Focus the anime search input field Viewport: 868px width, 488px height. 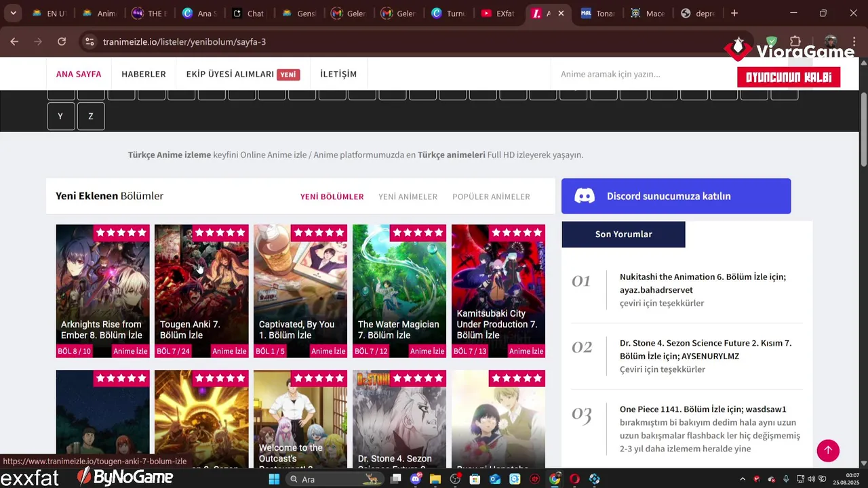coord(644,74)
